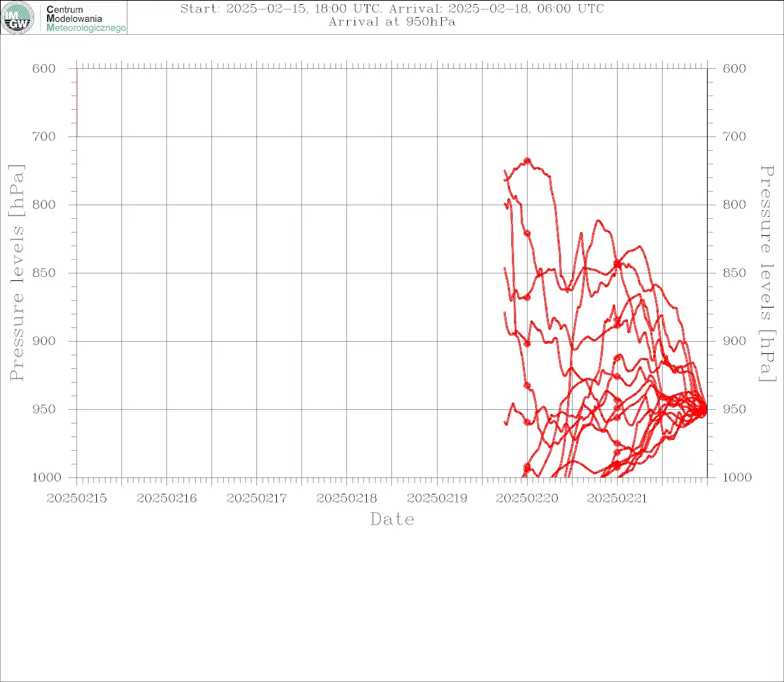This screenshot has width=784, height=682.
Task: Click the right axis 1000 label
Action: pos(738,477)
